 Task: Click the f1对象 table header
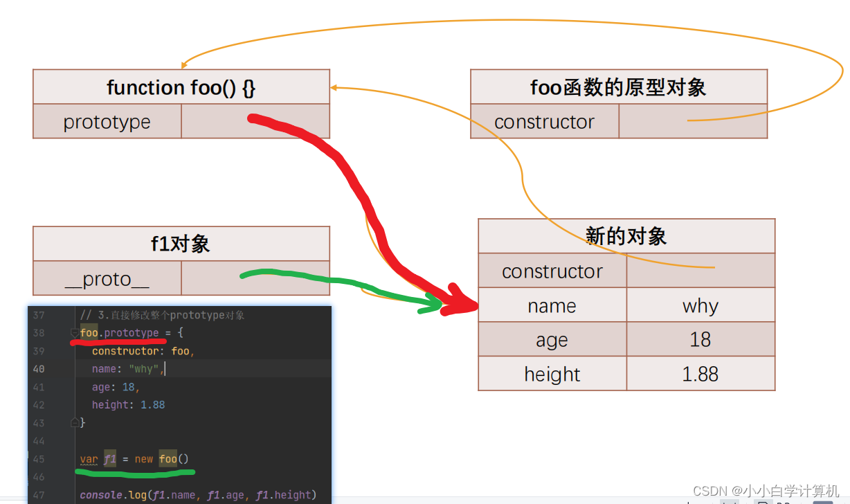click(181, 243)
